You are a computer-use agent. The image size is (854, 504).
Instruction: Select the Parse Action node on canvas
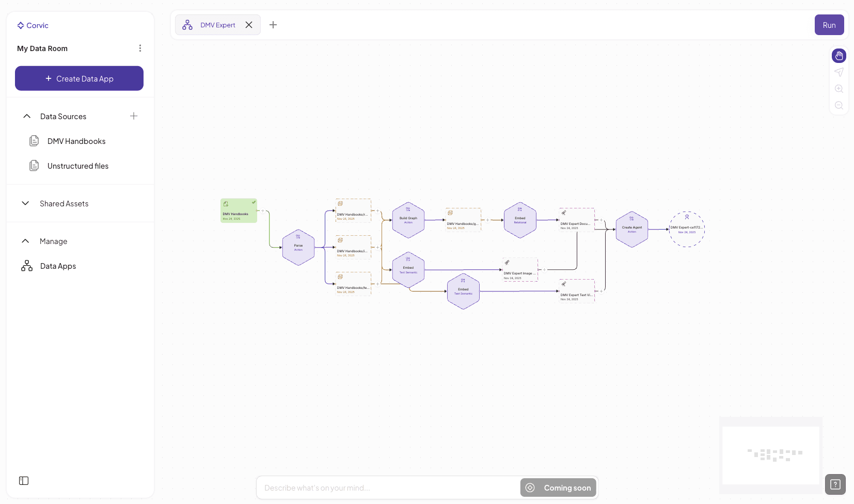(298, 247)
